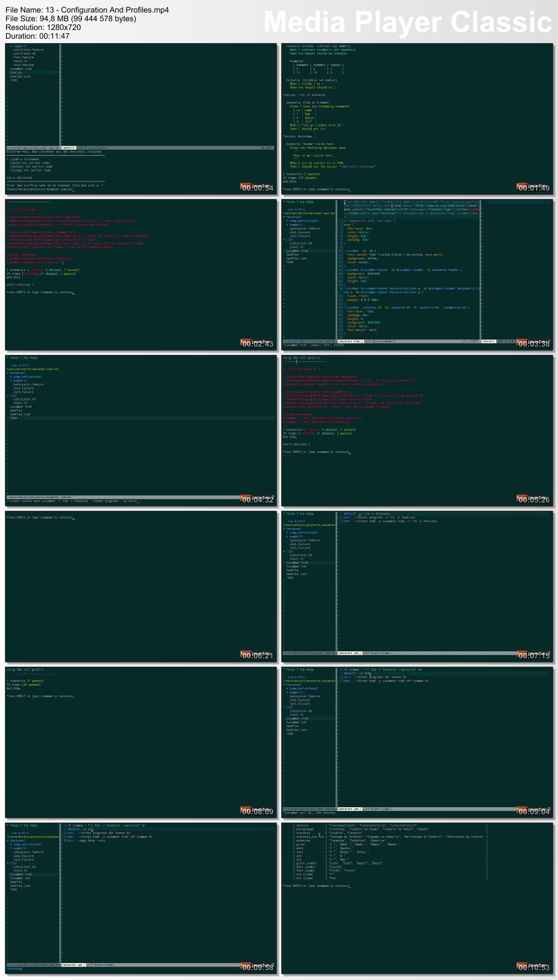Open the thumbnail stamped 00:01:49

point(417,118)
